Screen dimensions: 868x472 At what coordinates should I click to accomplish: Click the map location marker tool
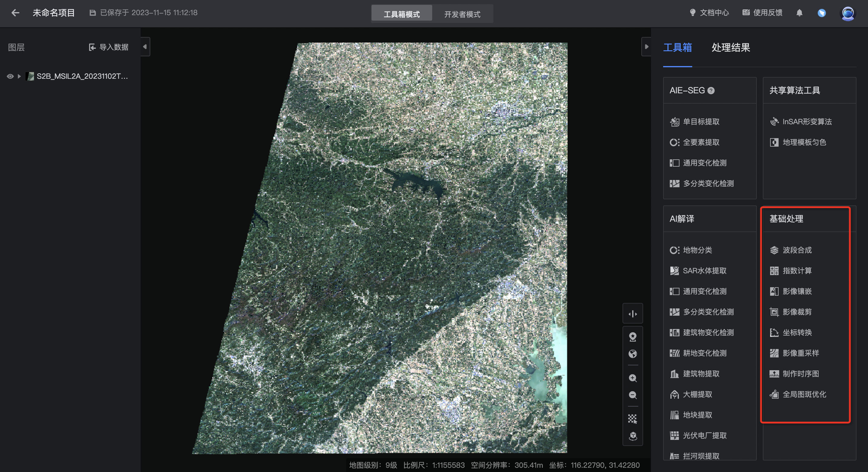click(x=633, y=337)
